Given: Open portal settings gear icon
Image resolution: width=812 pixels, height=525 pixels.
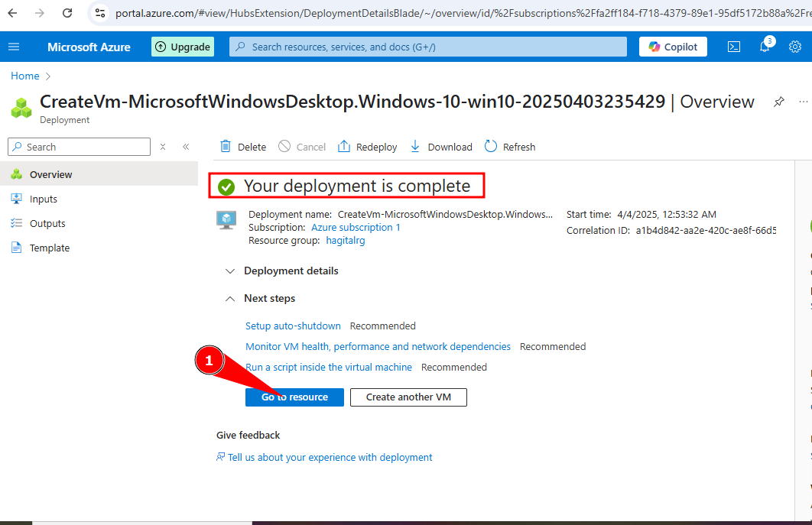Looking at the screenshot, I should pos(795,47).
